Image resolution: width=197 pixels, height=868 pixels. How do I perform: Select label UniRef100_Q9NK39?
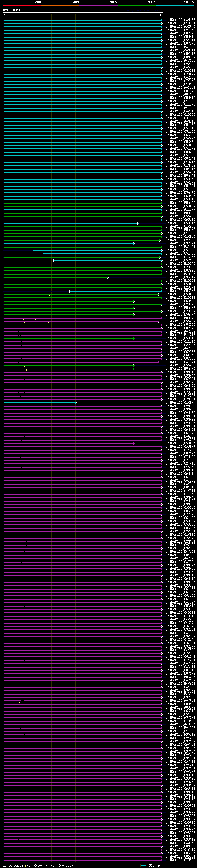[x=180, y=406]
